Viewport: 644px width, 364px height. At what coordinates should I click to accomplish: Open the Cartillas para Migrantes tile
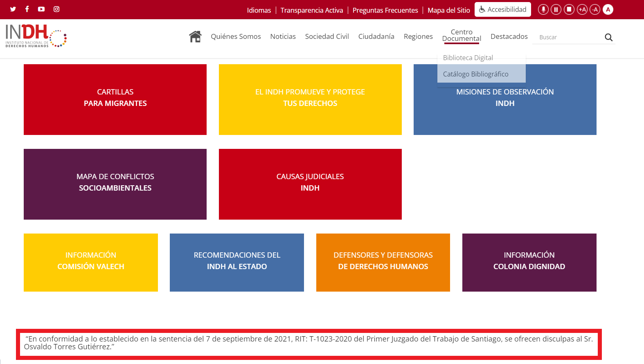[115, 99]
